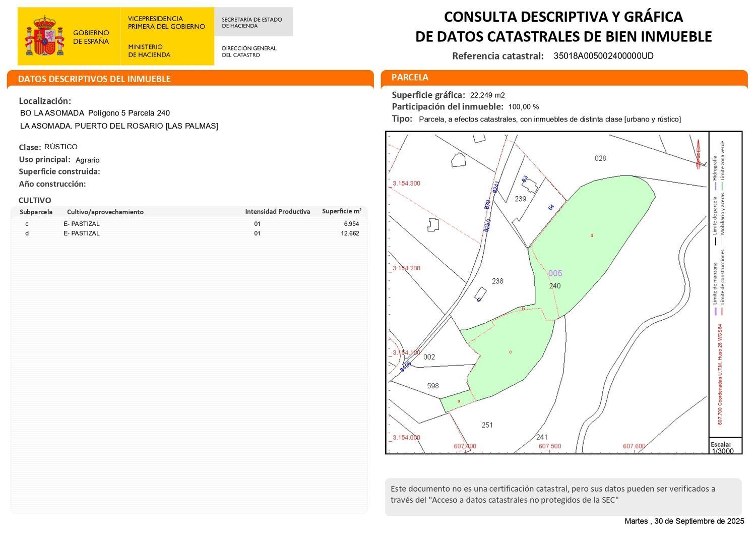Click the Ministerio de Hacienda logo text
Viewport: 756px width, 534px height.
tap(149, 50)
